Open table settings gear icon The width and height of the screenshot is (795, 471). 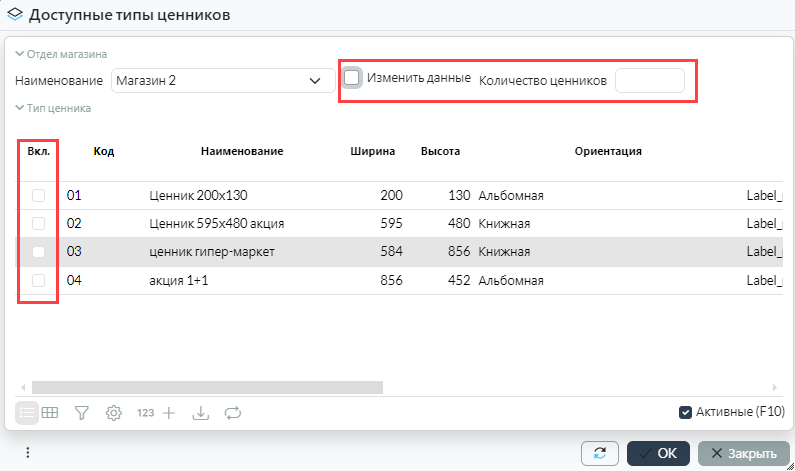click(x=114, y=412)
